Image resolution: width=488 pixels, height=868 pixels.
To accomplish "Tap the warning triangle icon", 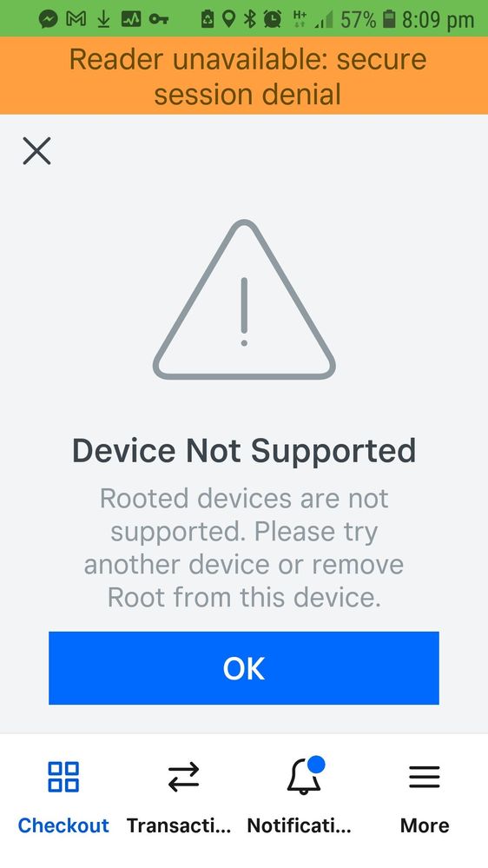I will click(244, 300).
